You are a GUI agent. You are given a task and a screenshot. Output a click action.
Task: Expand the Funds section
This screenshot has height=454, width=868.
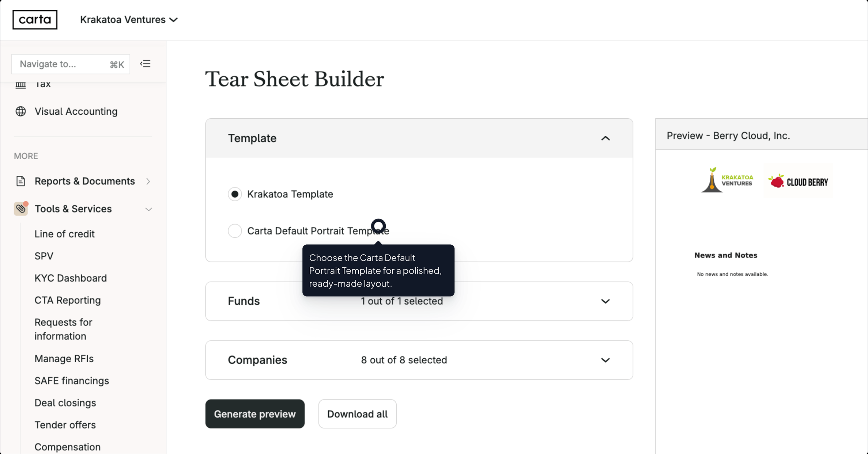click(x=605, y=301)
